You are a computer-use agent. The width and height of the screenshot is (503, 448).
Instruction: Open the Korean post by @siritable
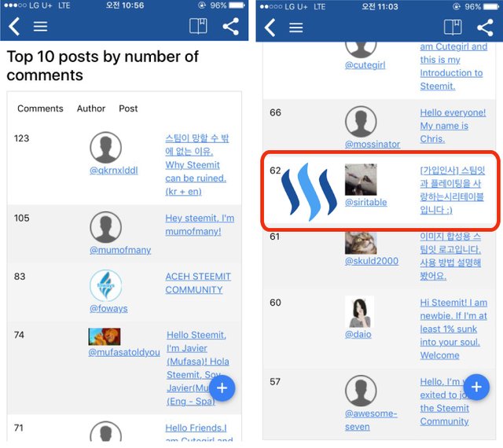click(x=453, y=190)
